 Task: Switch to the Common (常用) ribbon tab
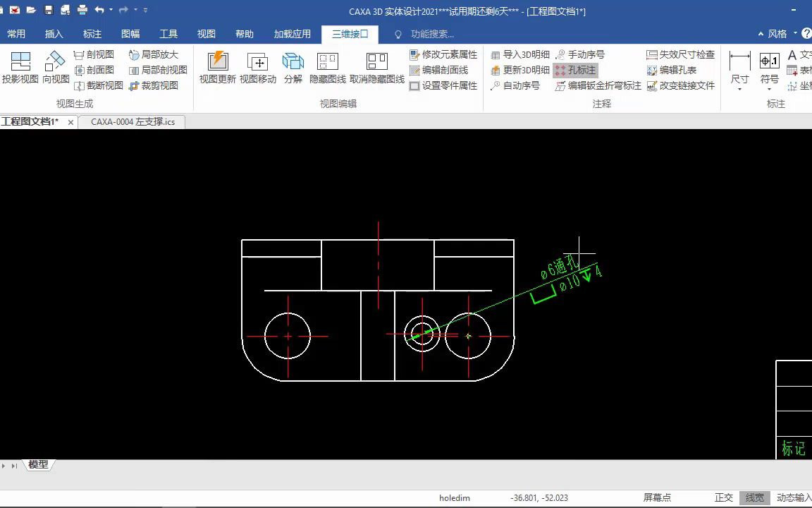(16, 34)
